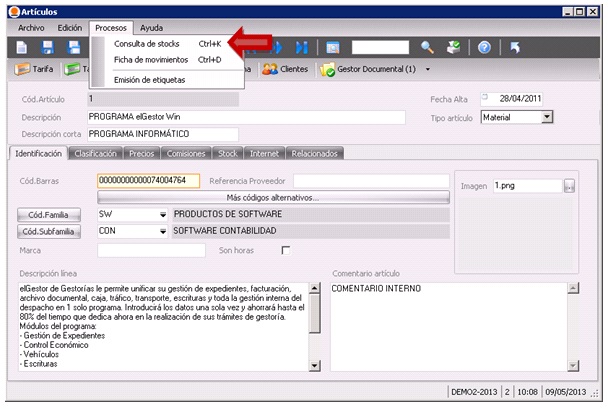The image size is (610, 409).
Task: Open the Cód.Subfamilia CON dropdown arrow
Action: pyautogui.click(x=162, y=232)
